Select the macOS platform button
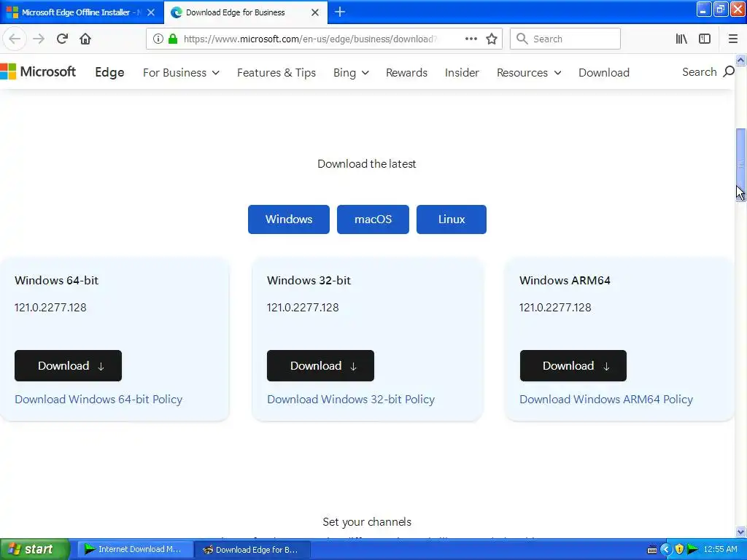 [x=373, y=219]
